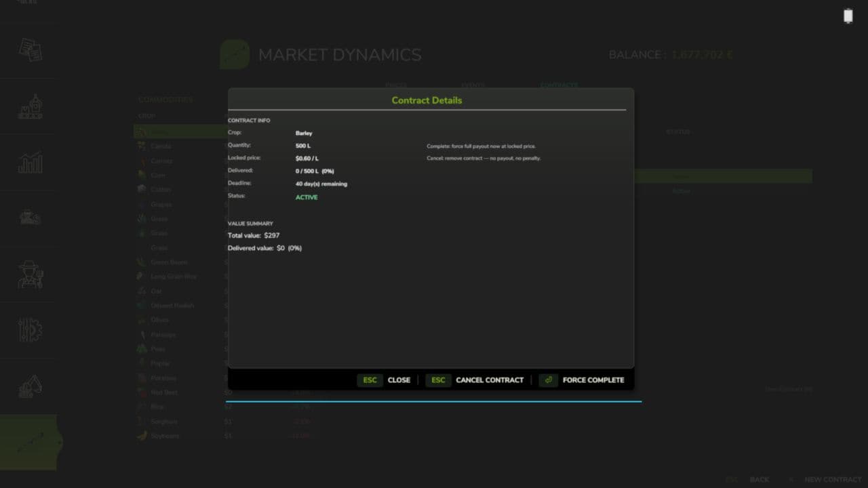Click the vehicles sidebar icon
Screen dimensions: 868x488
tap(28, 218)
